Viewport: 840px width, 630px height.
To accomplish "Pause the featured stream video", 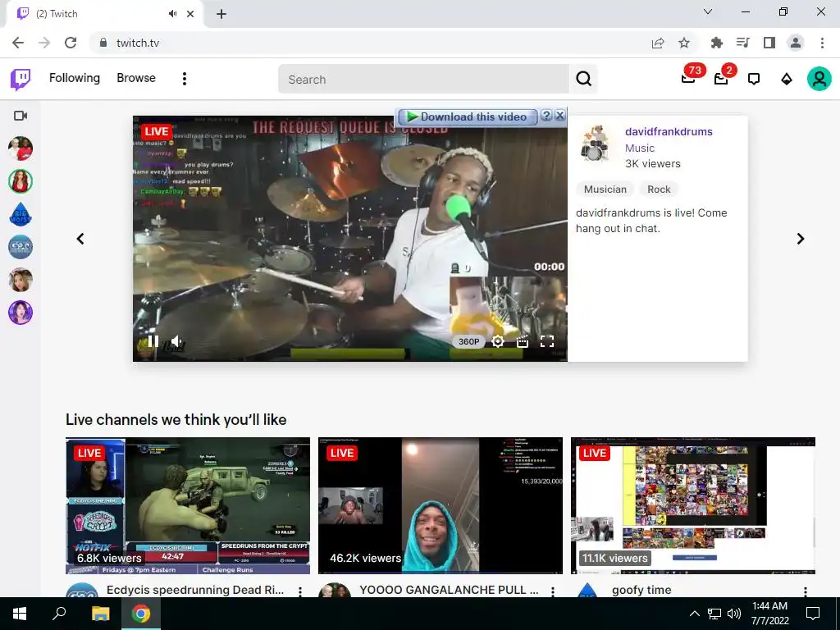I will tap(153, 341).
